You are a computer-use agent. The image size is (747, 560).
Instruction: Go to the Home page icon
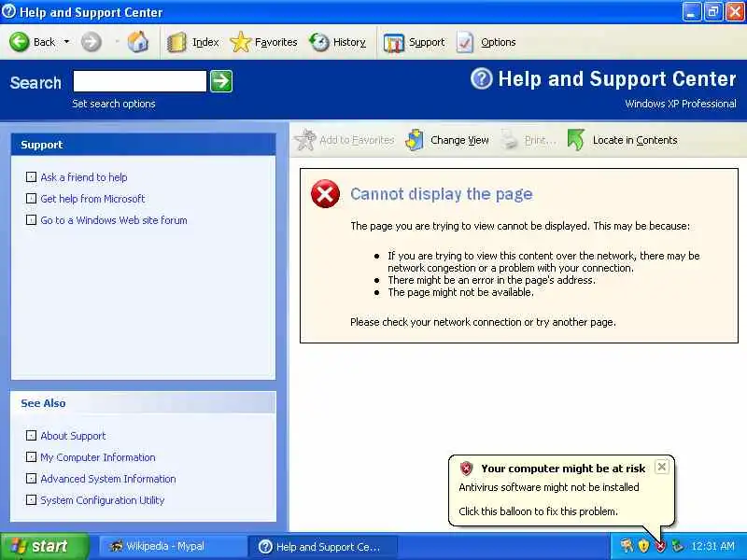tap(137, 42)
